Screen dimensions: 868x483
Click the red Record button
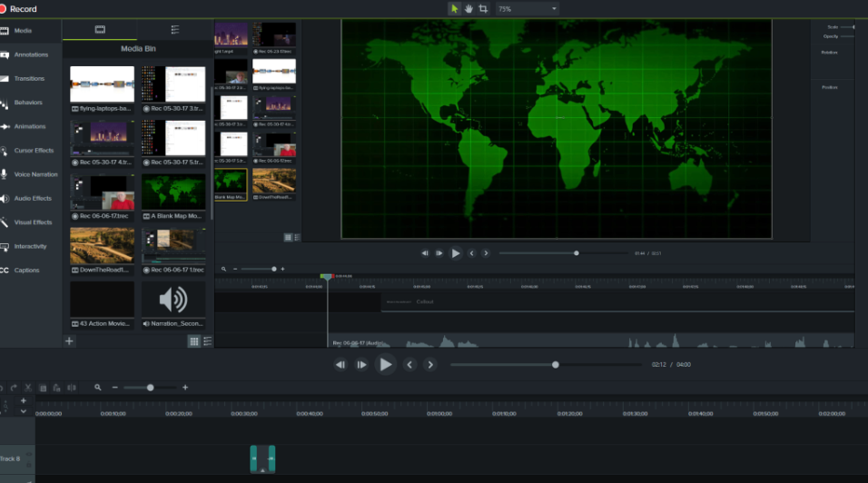coord(18,9)
